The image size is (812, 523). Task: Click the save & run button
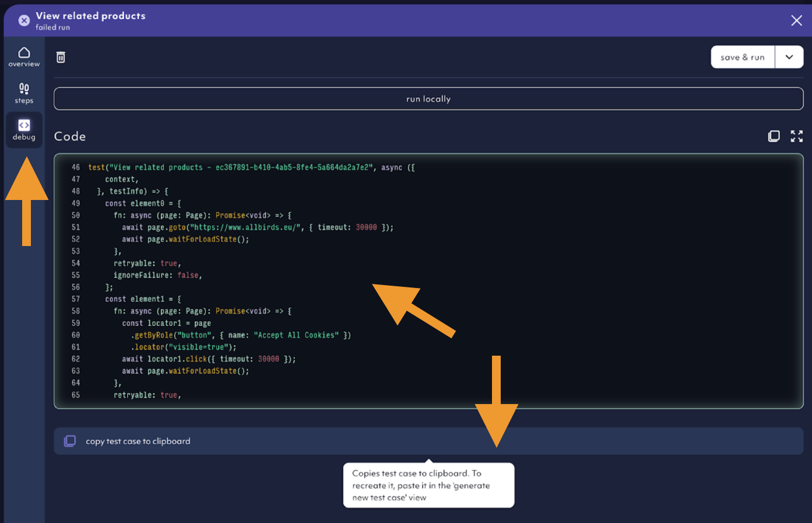click(x=742, y=57)
